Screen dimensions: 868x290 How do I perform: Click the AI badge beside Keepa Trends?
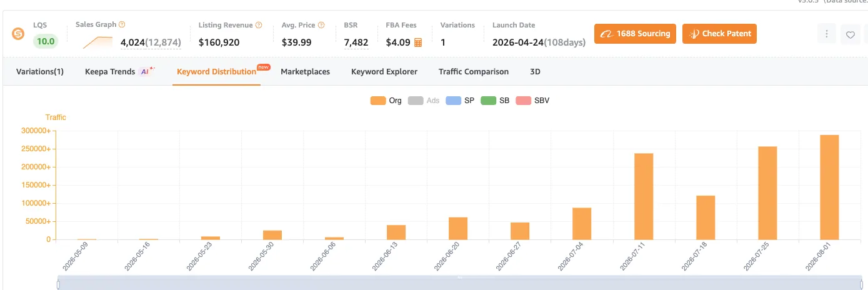tap(146, 71)
